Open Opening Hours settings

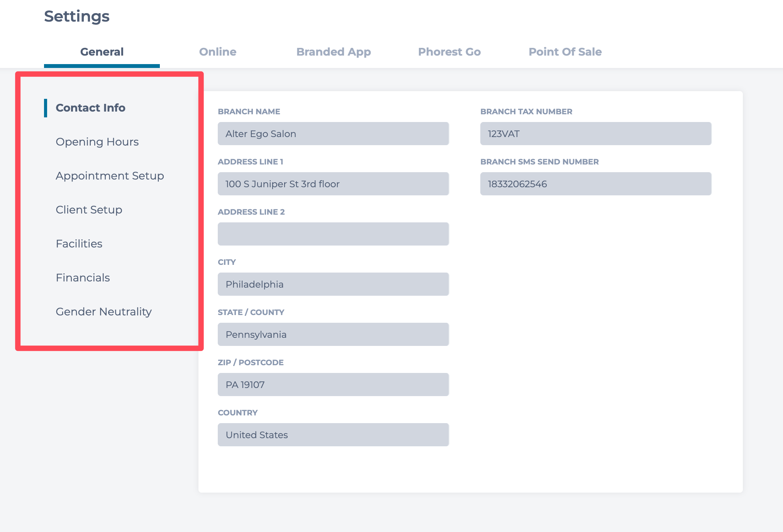point(97,142)
